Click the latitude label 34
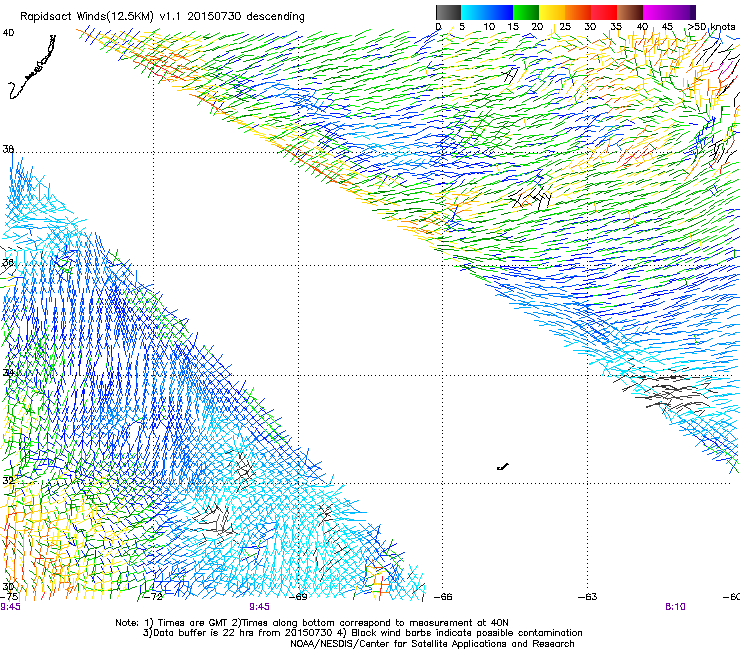Screen dimensions: 740x650 (8, 372)
